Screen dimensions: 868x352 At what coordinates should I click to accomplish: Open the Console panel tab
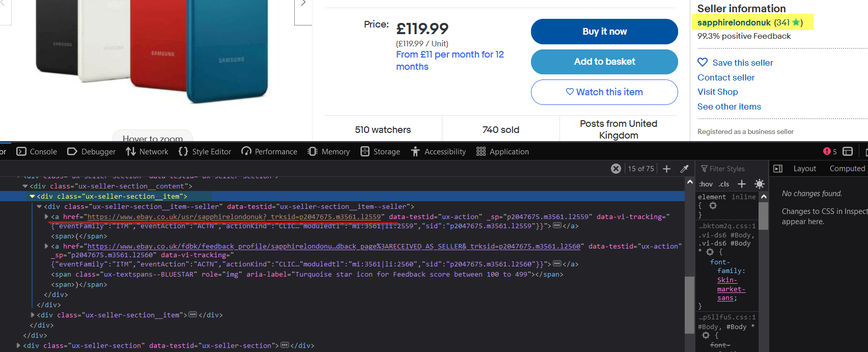(x=37, y=152)
